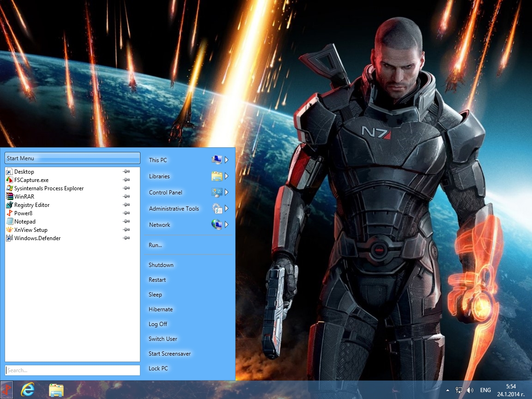Click the WinRAR books icon
The image size is (532, 399).
10,196
